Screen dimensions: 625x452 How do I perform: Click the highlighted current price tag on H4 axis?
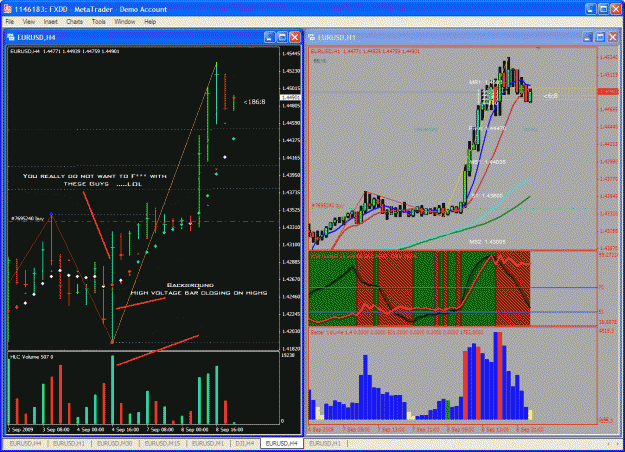click(x=291, y=98)
